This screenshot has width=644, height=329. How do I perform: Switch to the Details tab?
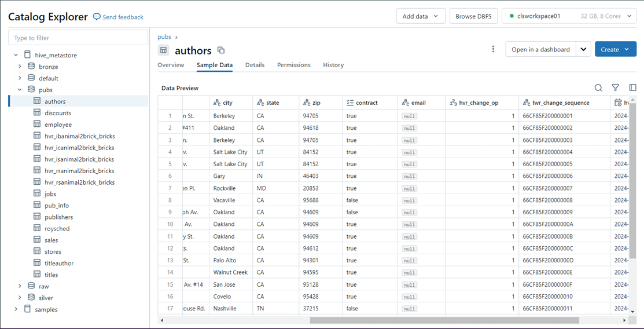click(255, 65)
